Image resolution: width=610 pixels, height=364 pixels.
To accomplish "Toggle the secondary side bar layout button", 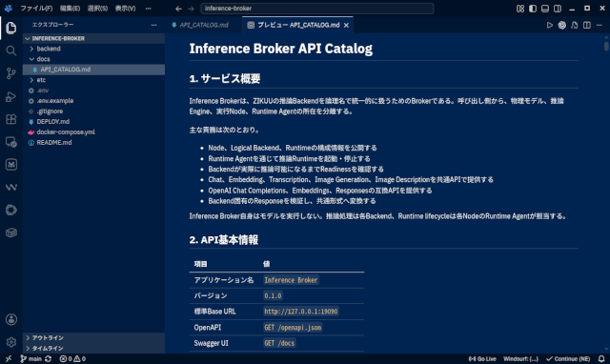I will (558, 9).
